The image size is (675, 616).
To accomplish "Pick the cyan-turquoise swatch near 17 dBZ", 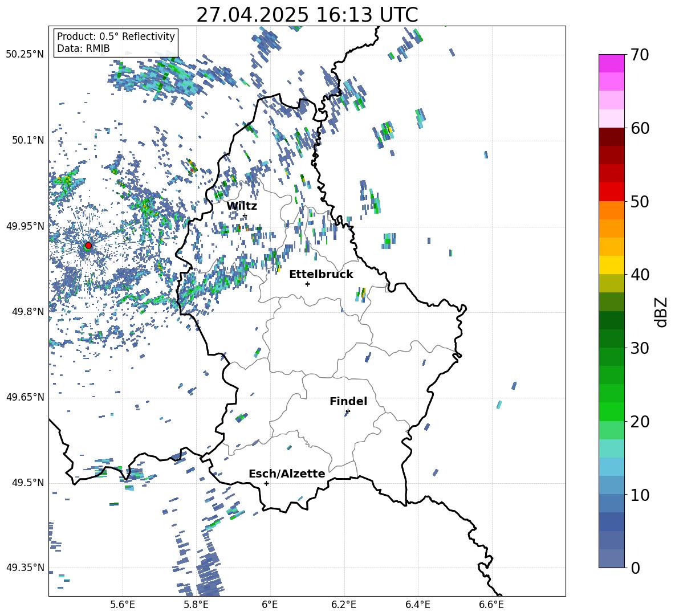I will tap(611, 448).
